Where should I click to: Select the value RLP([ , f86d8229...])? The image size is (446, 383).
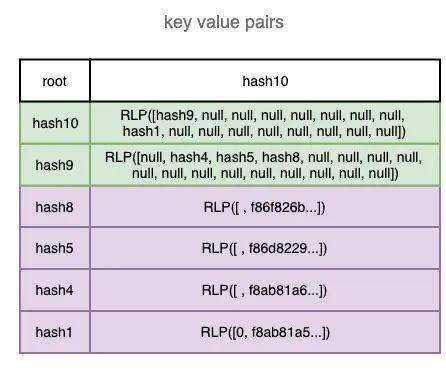point(265,248)
